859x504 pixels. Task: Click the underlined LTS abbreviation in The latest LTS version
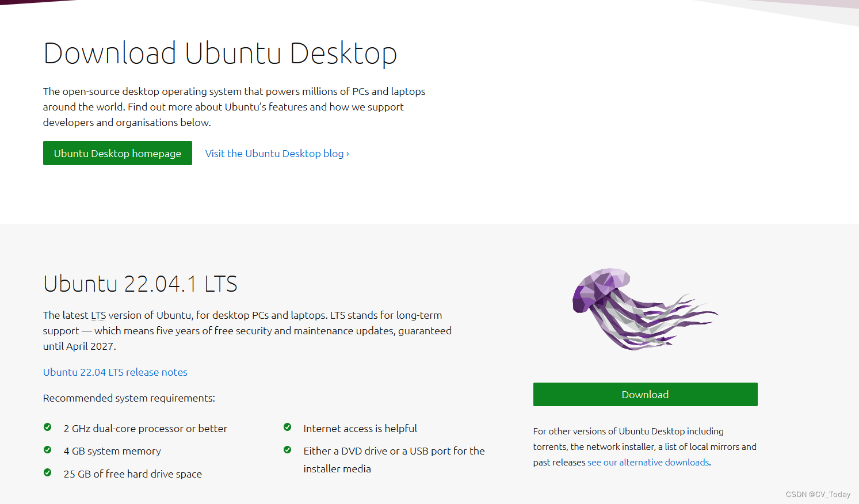pos(98,315)
